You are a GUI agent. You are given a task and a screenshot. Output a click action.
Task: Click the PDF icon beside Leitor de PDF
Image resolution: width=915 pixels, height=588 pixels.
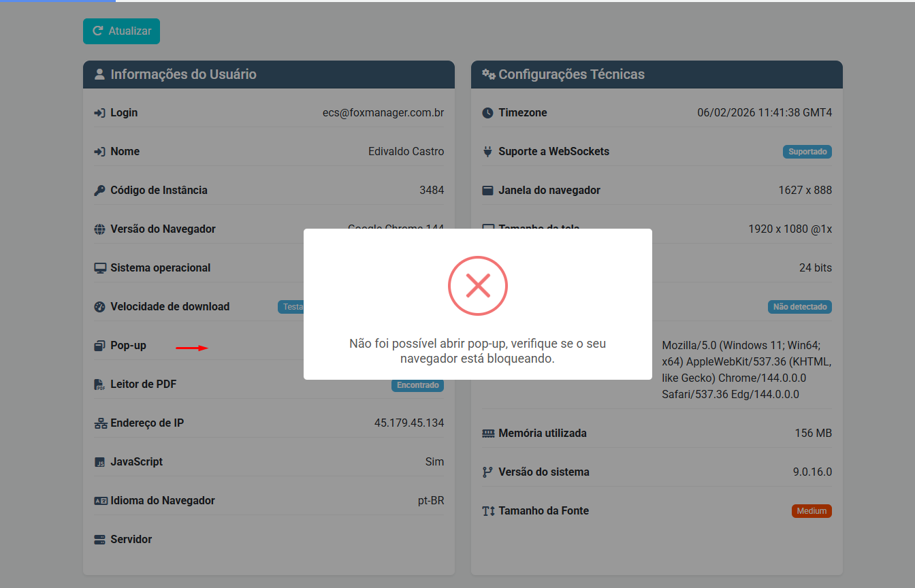click(99, 385)
